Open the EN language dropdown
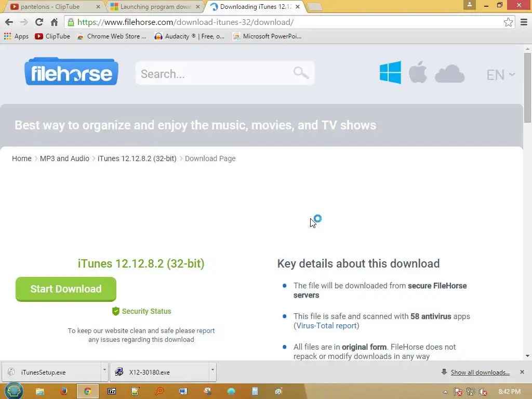The height and width of the screenshot is (399, 532). coord(500,75)
